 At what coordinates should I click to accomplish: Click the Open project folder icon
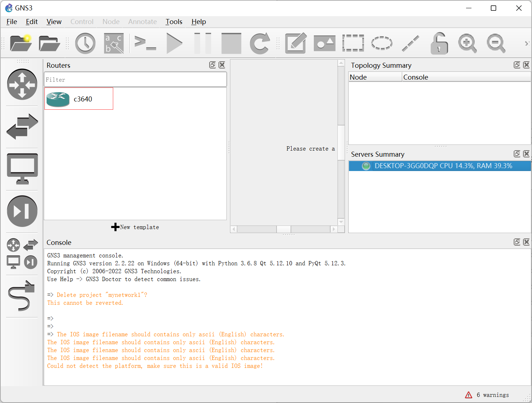[49, 43]
